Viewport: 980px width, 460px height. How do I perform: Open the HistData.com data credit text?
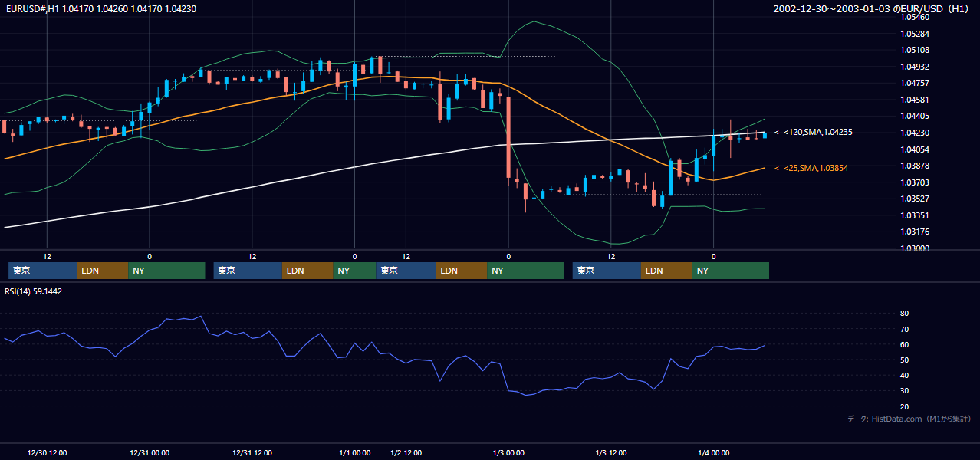pos(910,419)
